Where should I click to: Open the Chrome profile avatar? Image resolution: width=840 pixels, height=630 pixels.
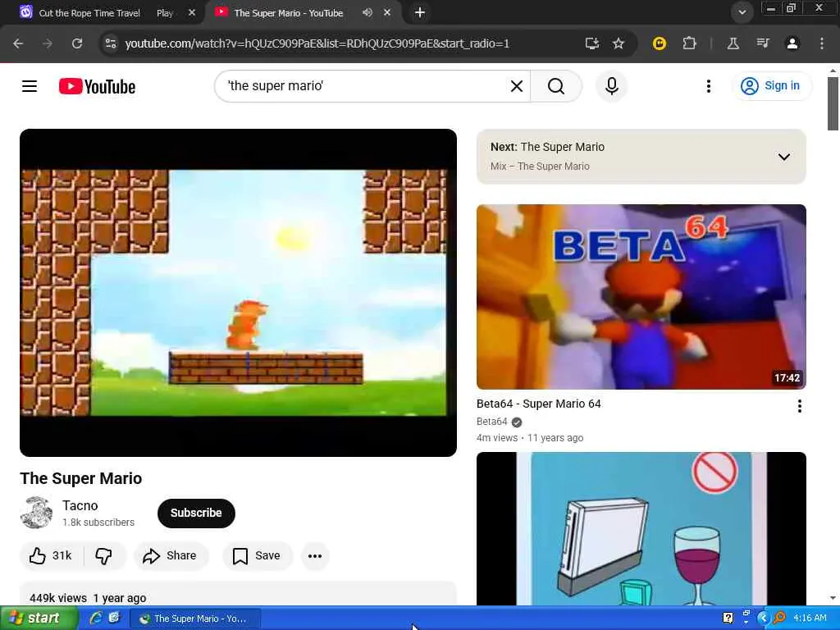click(792, 43)
